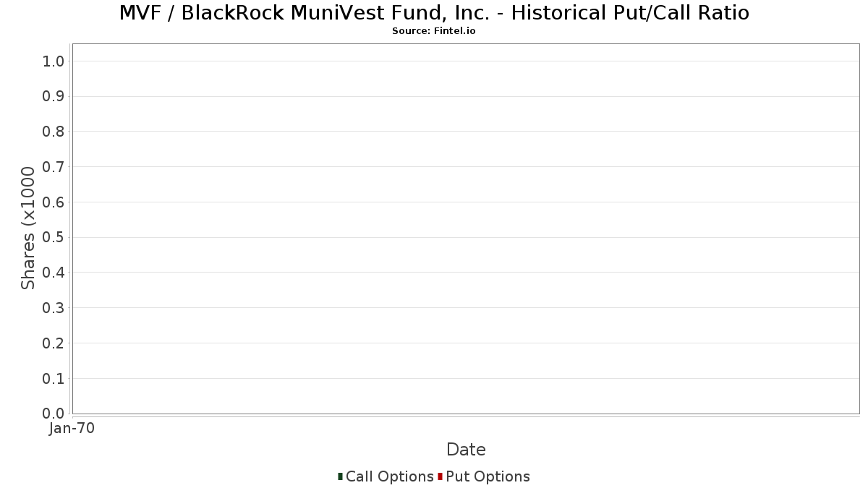The image size is (868, 488).
Task: Click the 0.0 y-axis tick label
Action: 54,414
